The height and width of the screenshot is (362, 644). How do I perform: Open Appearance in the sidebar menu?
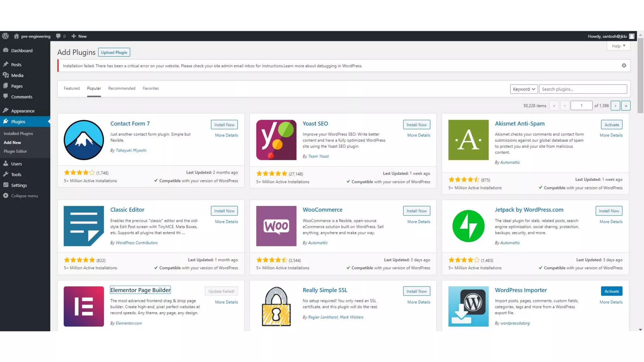click(x=23, y=111)
